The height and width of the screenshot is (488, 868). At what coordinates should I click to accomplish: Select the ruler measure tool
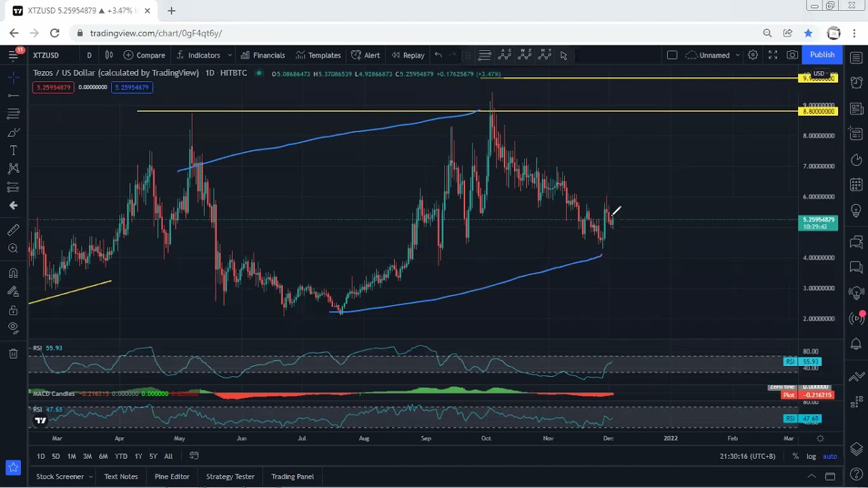tap(13, 230)
